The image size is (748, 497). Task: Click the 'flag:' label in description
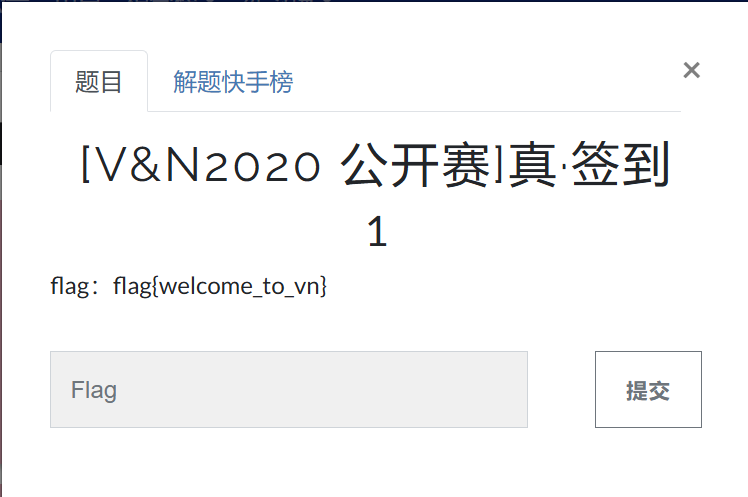point(70,287)
